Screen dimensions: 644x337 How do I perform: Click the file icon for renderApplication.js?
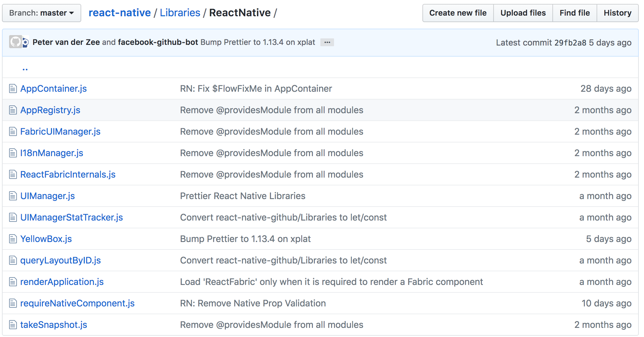click(13, 282)
